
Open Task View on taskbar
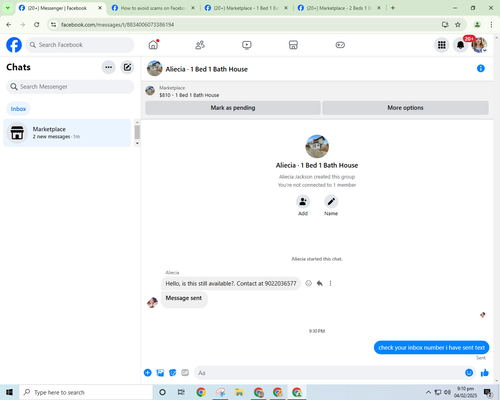pyautogui.click(x=181, y=392)
